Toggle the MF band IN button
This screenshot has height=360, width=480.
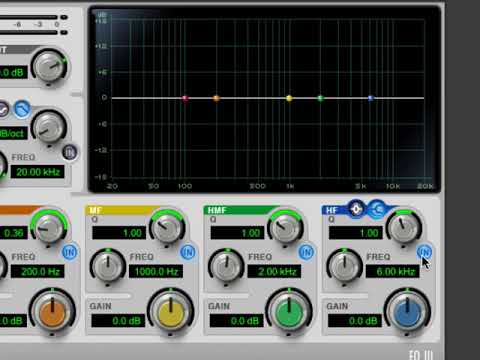pyautogui.click(x=188, y=252)
